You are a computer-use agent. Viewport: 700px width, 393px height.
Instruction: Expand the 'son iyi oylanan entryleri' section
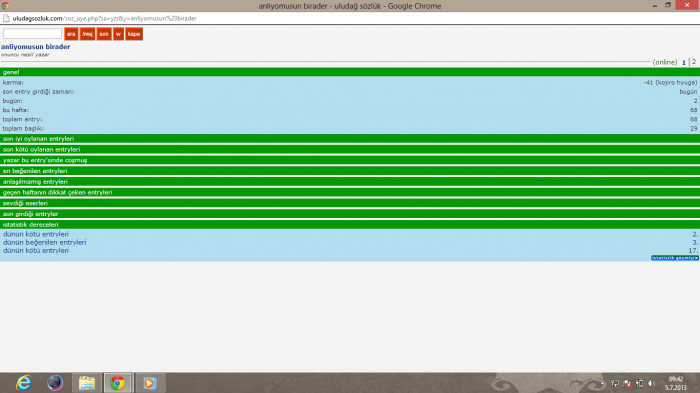pyautogui.click(x=350, y=138)
